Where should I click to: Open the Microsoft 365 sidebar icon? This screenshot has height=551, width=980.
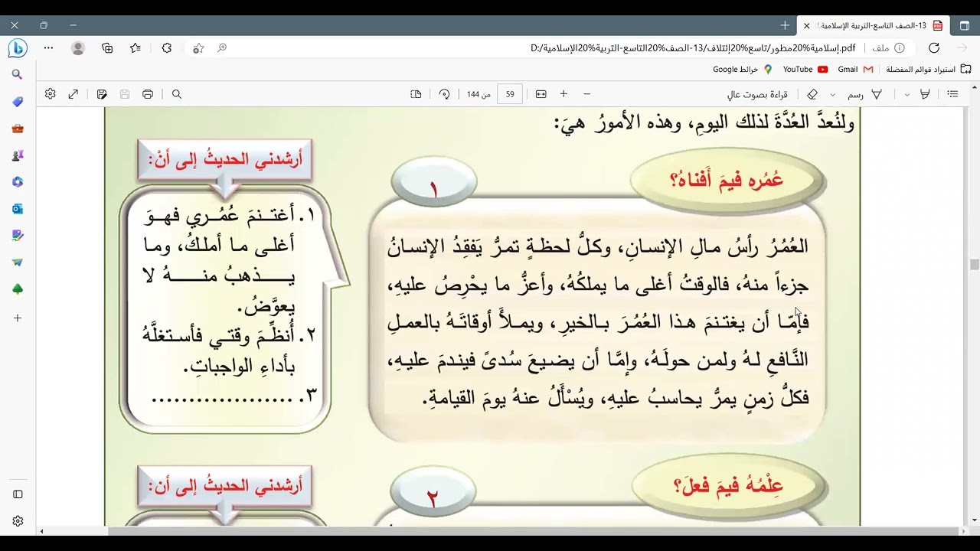click(x=18, y=182)
